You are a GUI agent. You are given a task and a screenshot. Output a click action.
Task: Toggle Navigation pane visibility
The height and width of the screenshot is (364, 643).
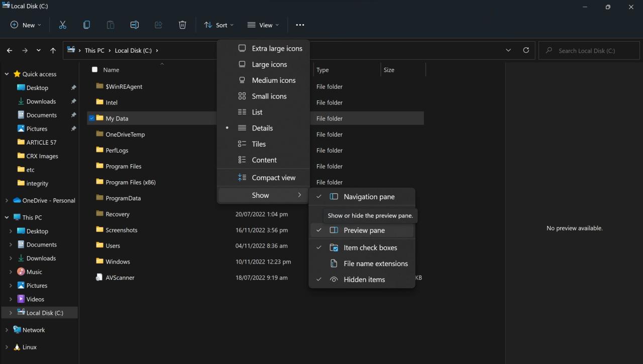click(x=362, y=197)
